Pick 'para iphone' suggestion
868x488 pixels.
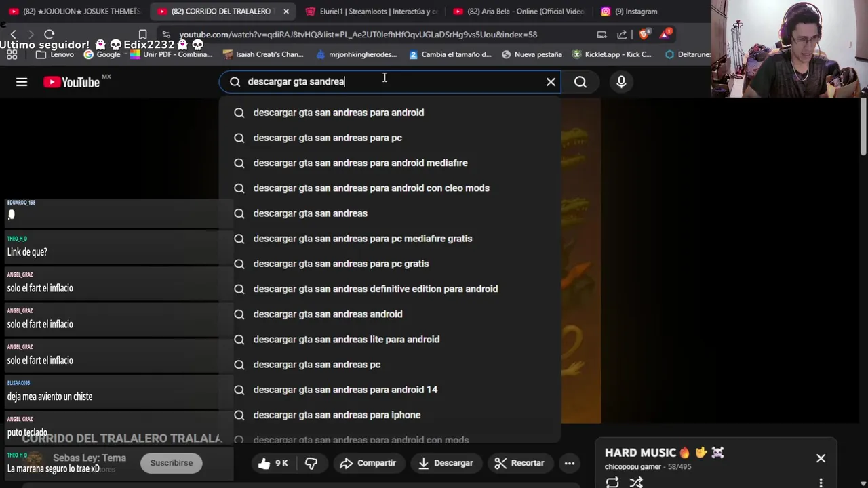coord(390,415)
